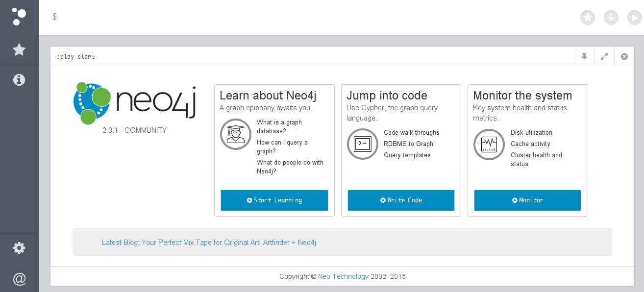
Task: Open the Favorites star in sidebar
Action: 19,49
